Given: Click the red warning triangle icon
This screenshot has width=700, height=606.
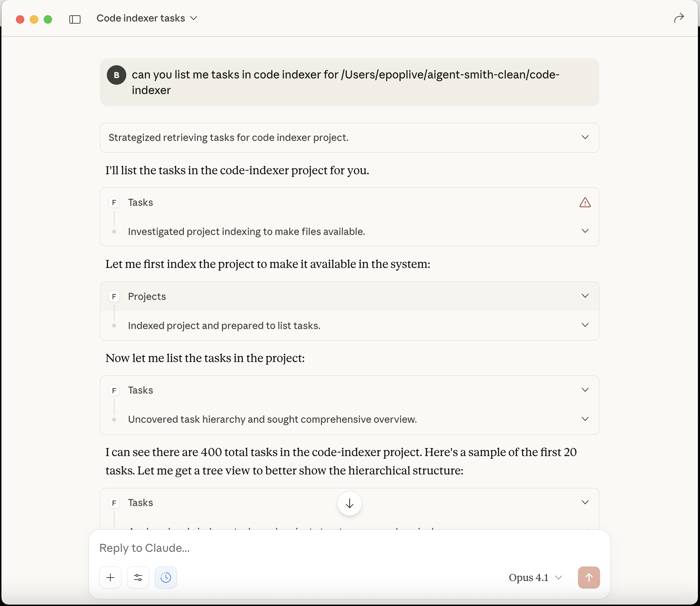Looking at the screenshot, I should tap(585, 202).
